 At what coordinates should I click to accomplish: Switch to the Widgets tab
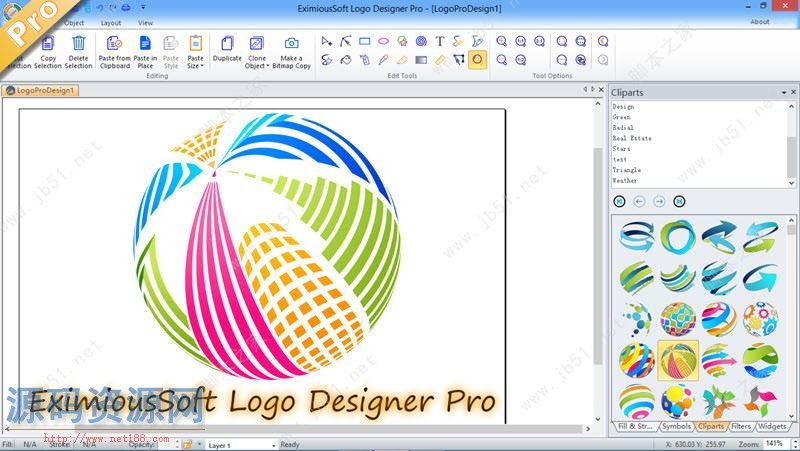point(772,426)
